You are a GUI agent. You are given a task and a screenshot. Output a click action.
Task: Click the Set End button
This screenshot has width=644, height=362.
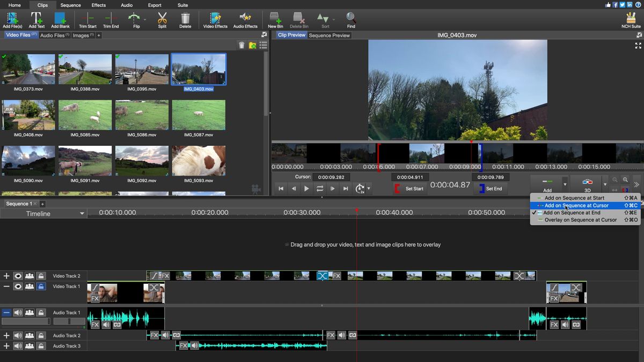(x=491, y=188)
